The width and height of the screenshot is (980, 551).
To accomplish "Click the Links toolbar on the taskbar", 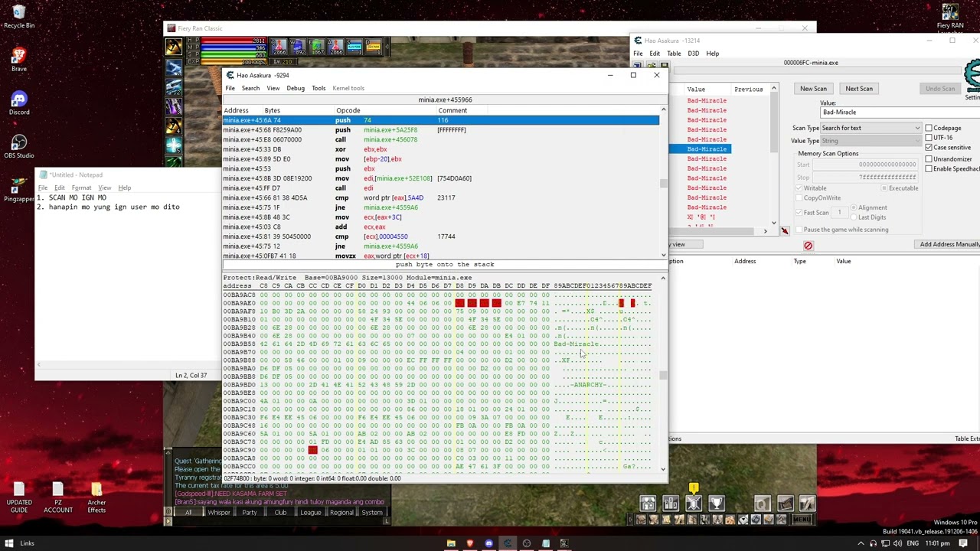I will [27, 543].
